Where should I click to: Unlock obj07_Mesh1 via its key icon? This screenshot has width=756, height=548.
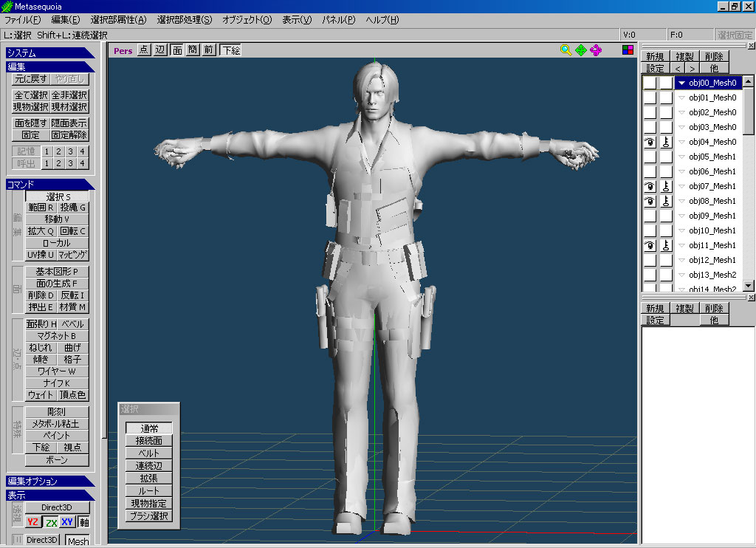666,186
